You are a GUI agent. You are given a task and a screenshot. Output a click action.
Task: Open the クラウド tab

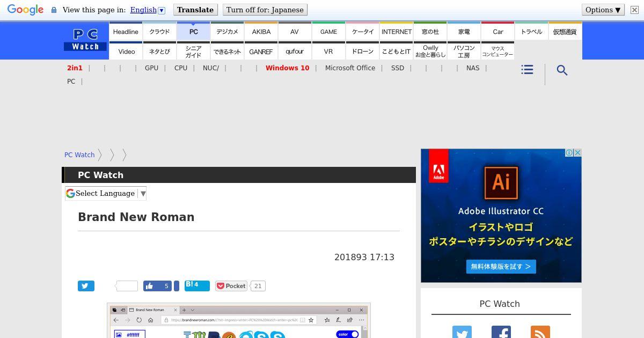click(159, 32)
